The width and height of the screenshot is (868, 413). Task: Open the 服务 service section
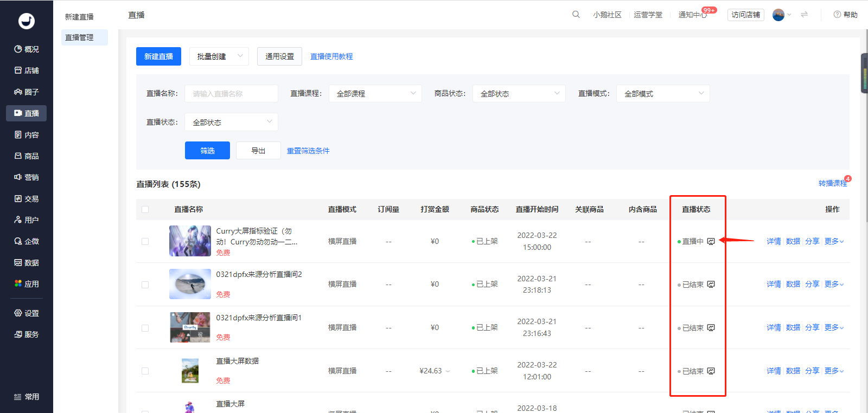tap(26, 334)
